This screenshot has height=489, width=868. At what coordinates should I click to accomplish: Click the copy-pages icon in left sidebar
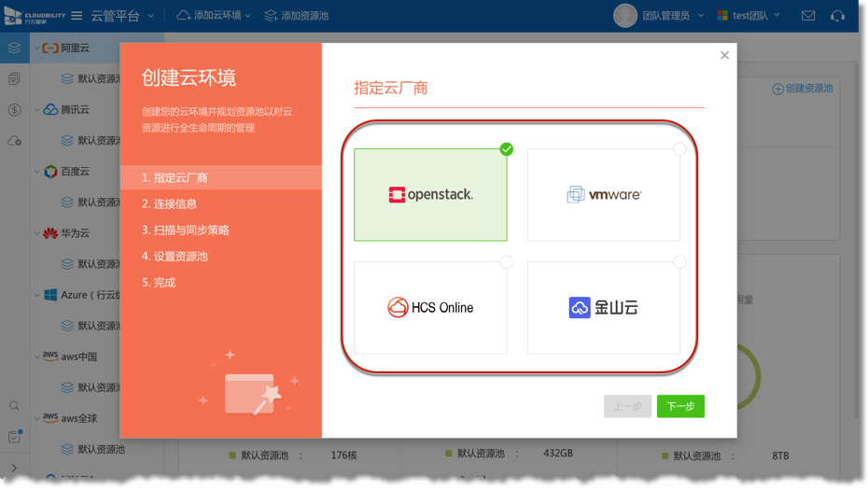tap(14, 78)
